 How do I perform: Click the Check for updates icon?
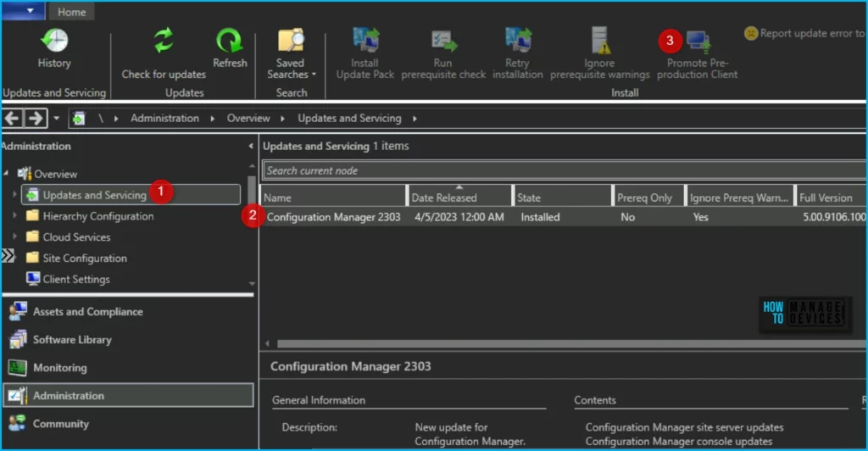tap(164, 41)
